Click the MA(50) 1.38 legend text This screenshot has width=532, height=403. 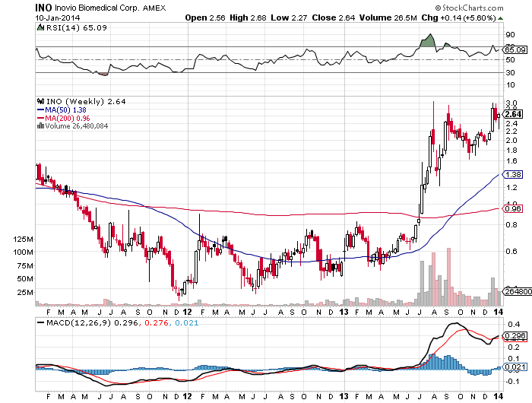(x=65, y=110)
